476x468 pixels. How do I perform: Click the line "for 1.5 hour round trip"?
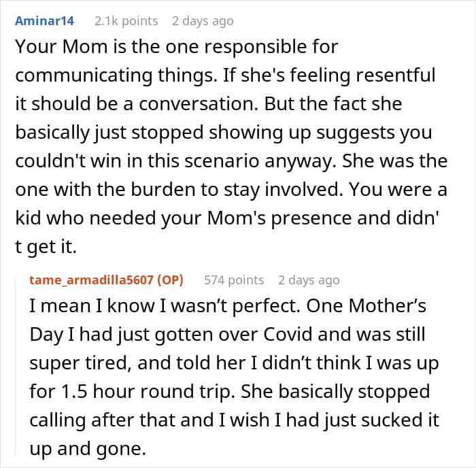point(230,392)
